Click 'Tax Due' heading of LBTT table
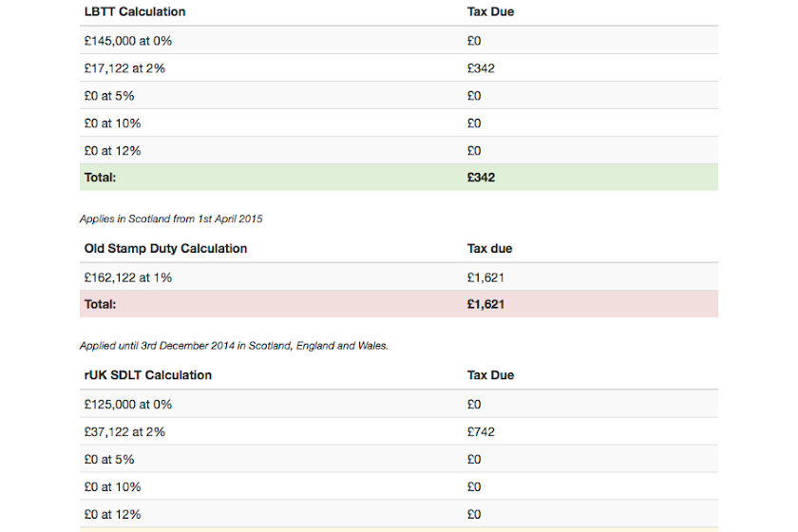 click(490, 11)
